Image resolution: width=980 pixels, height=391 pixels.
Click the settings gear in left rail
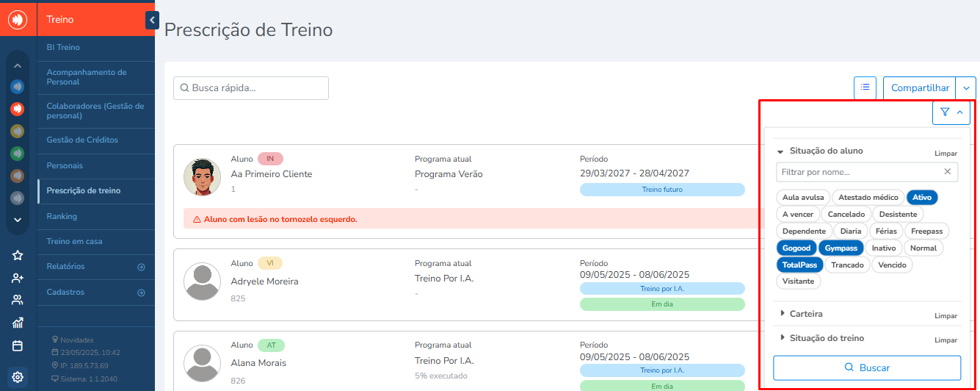[x=18, y=378]
